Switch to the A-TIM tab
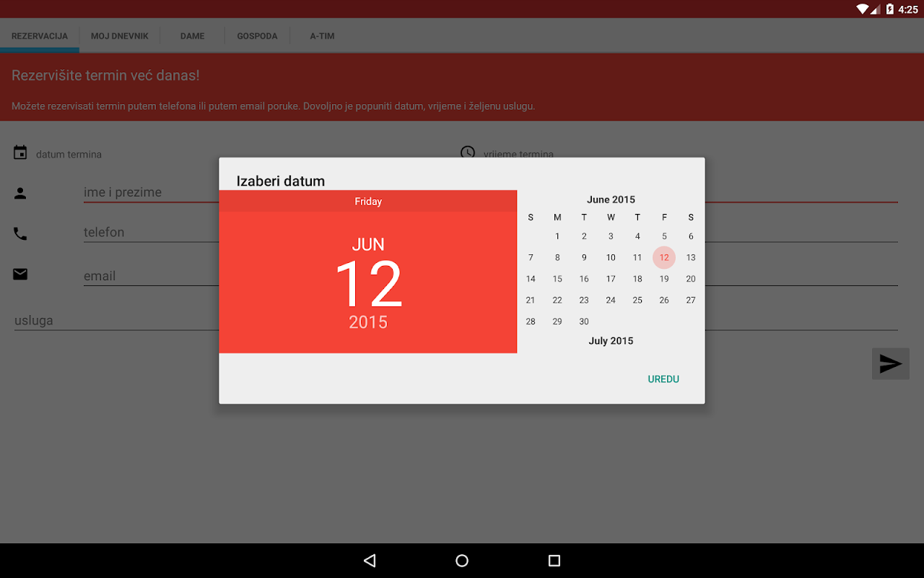Image resolution: width=924 pixels, height=578 pixels. [323, 36]
